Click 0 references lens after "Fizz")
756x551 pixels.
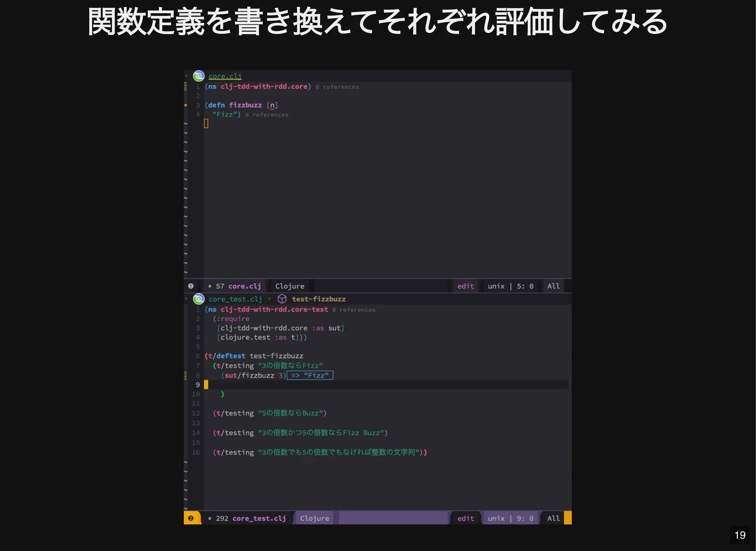267,115
